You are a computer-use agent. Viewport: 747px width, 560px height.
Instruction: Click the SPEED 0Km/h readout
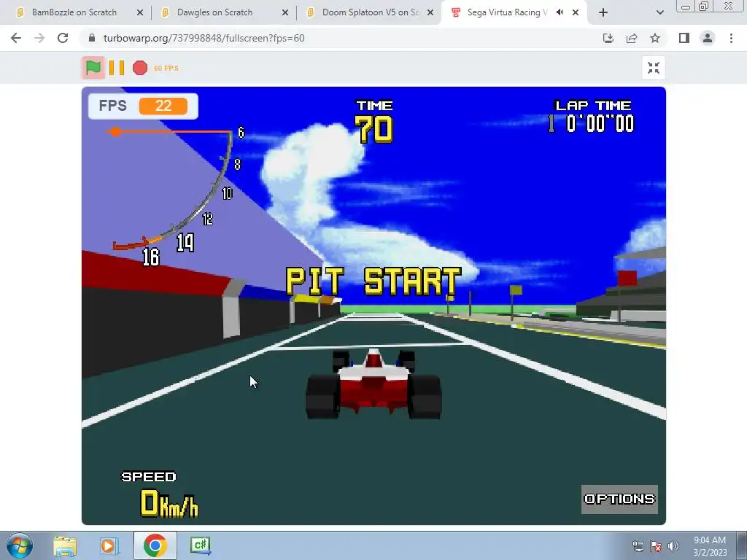(160, 495)
